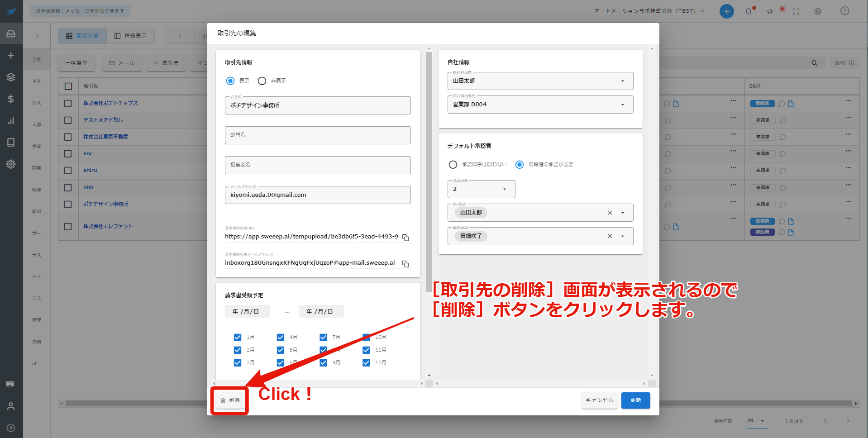
Task: Open the notification bell icon
Action: [x=749, y=11]
